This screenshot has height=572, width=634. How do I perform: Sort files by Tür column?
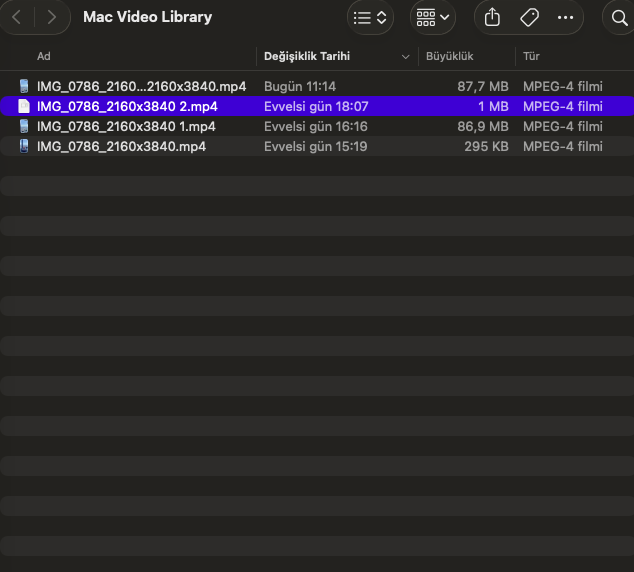coord(531,57)
